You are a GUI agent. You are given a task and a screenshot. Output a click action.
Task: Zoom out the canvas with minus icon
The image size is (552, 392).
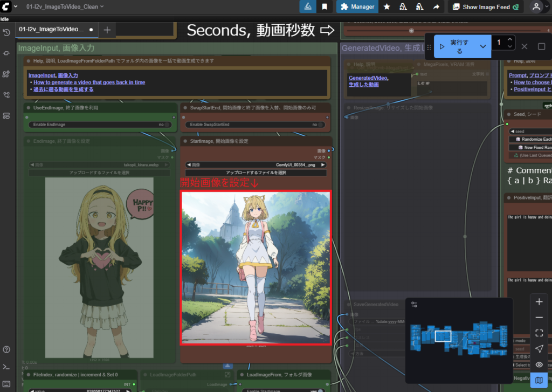click(x=539, y=318)
